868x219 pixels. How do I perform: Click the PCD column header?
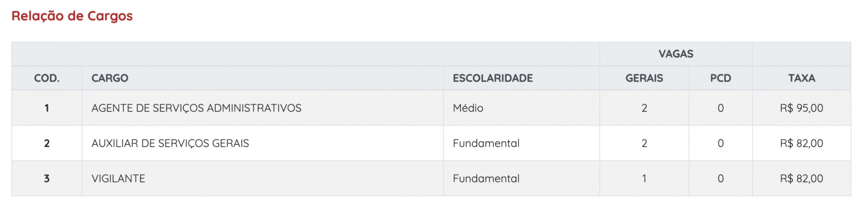[x=720, y=78]
